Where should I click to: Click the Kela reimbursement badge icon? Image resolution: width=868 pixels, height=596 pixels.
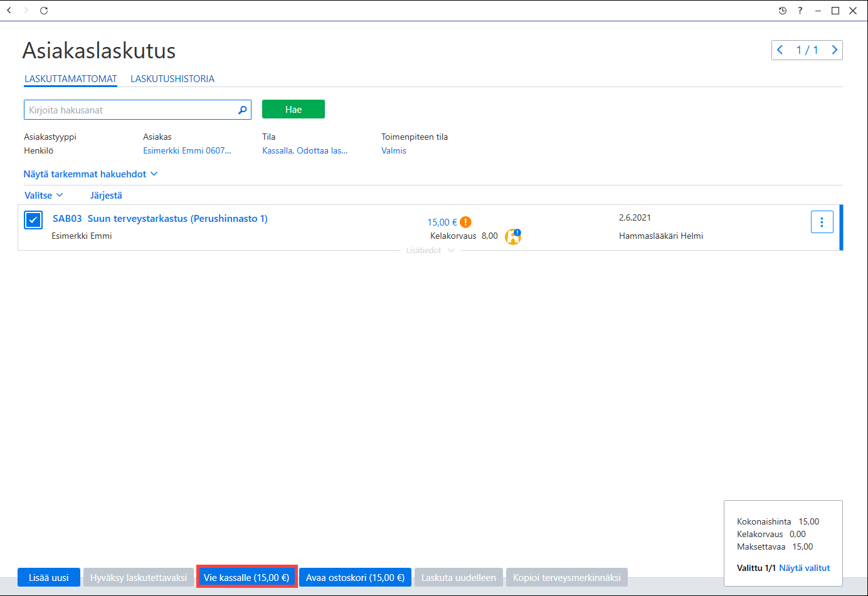513,236
